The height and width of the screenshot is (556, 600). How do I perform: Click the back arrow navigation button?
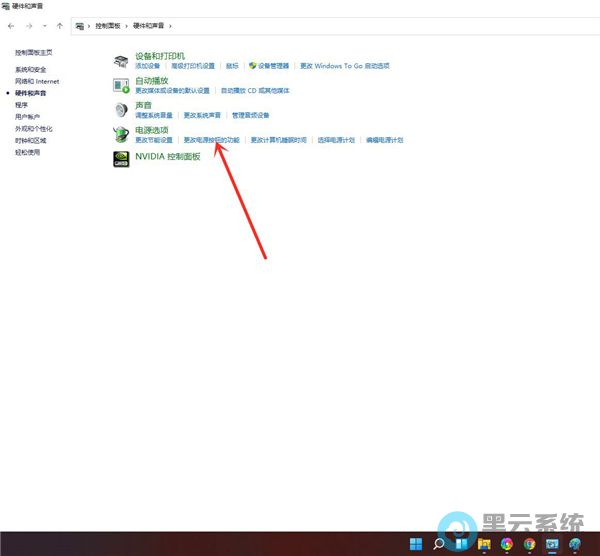[11, 24]
